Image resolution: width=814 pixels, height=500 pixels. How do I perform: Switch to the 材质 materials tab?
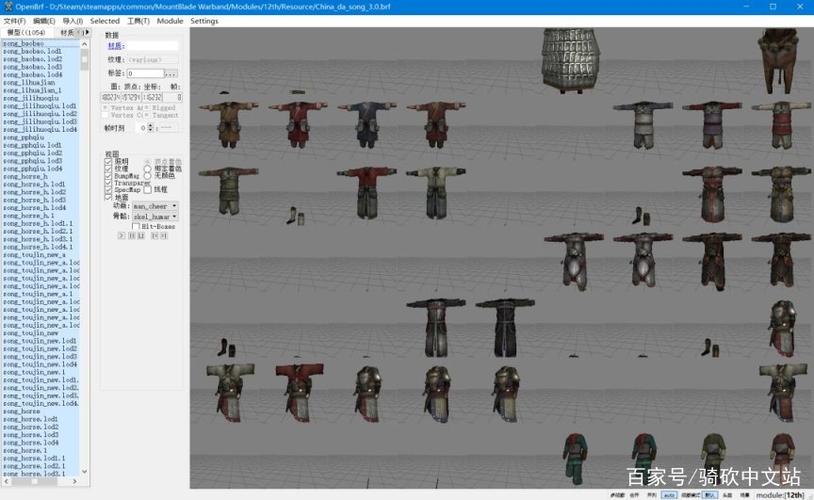coord(66,33)
